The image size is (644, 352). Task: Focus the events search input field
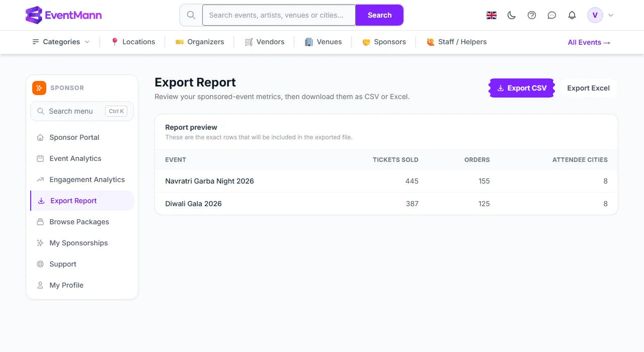(279, 15)
